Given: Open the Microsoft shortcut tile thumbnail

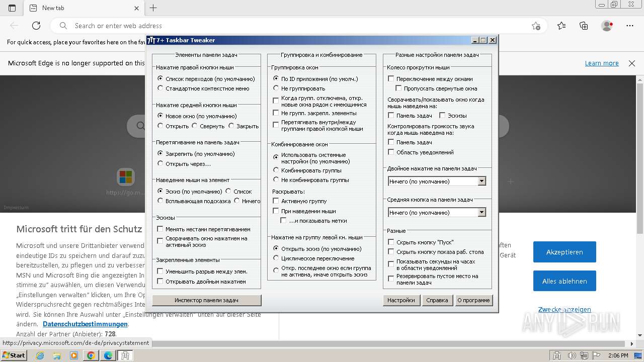Looking at the screenshot, I should [x=126, y=177].
